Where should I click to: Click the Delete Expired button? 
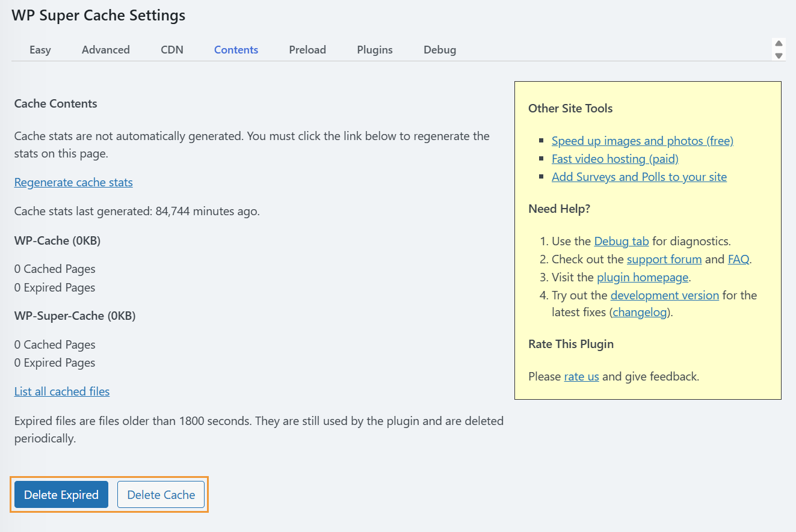61,495
